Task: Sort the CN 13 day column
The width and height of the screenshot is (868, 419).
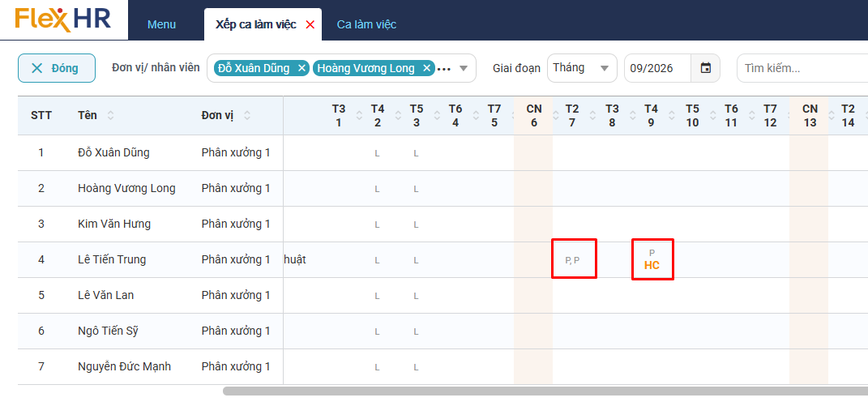Action: click(832, 116)
